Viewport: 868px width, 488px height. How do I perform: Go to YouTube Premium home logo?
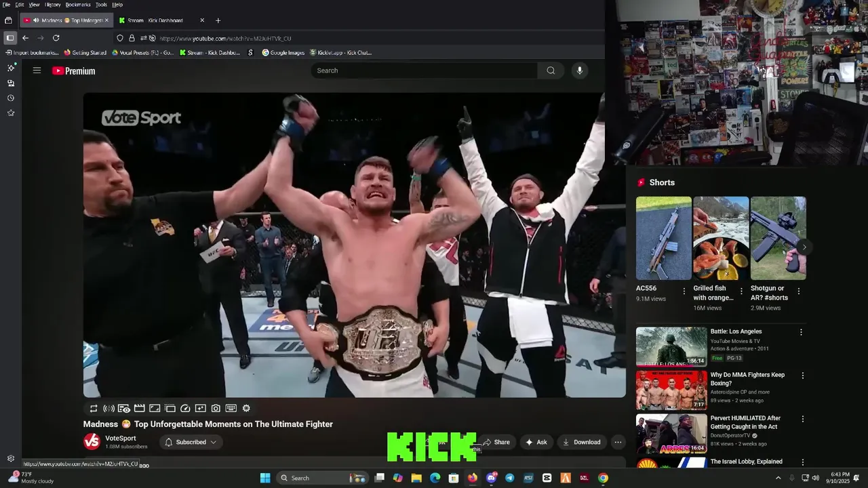pyautogui.click(x=74, y=70)
